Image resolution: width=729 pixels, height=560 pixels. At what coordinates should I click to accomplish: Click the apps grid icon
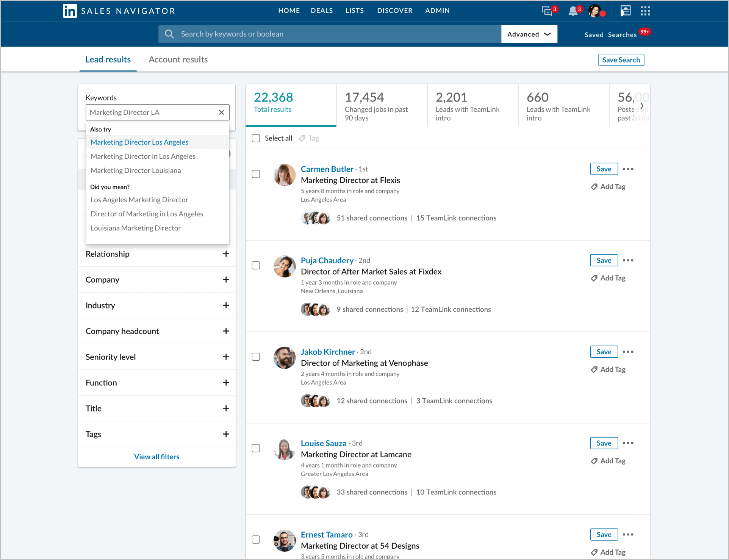click(645, 11)
